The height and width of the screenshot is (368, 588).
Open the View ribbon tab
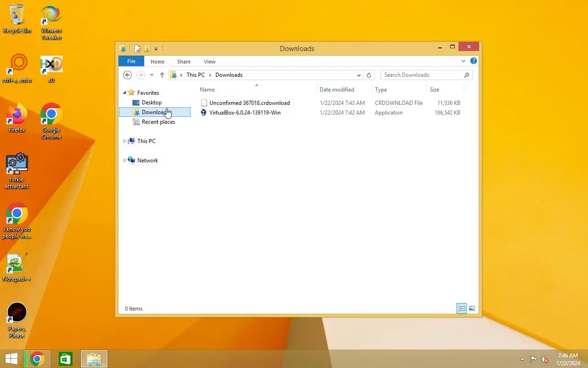(x=209, y=62)
